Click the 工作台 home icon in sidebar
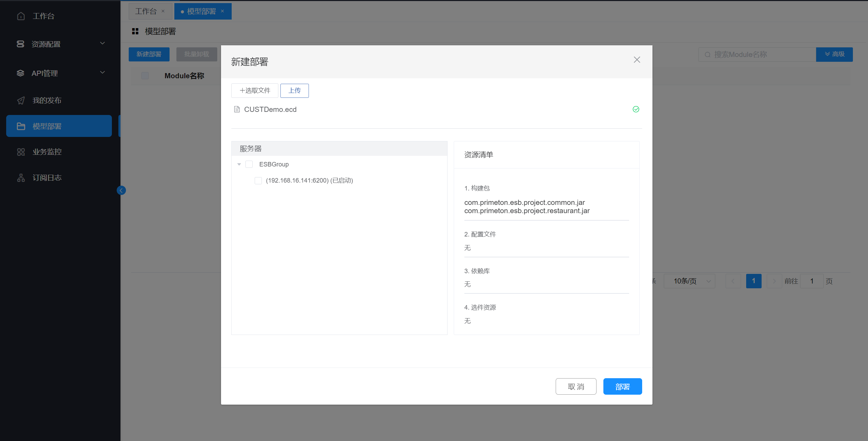 coord(21,16)
